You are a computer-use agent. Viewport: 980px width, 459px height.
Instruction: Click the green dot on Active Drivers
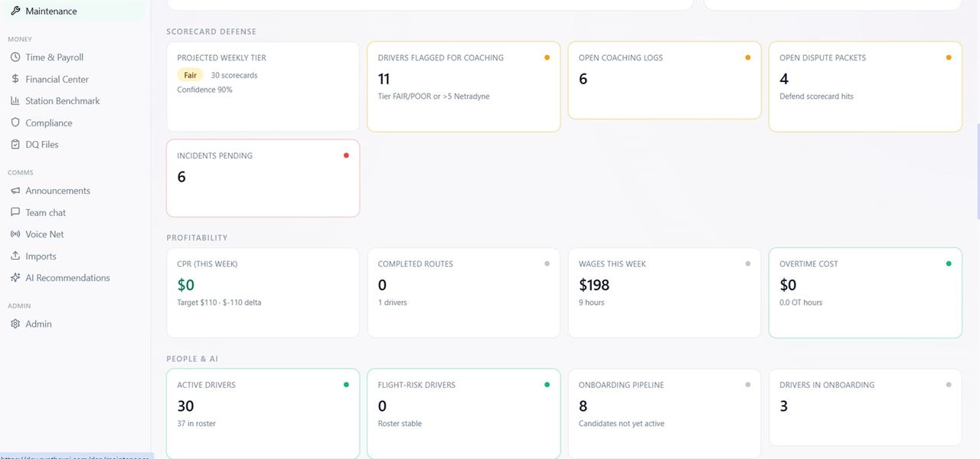tap(346, 385)
